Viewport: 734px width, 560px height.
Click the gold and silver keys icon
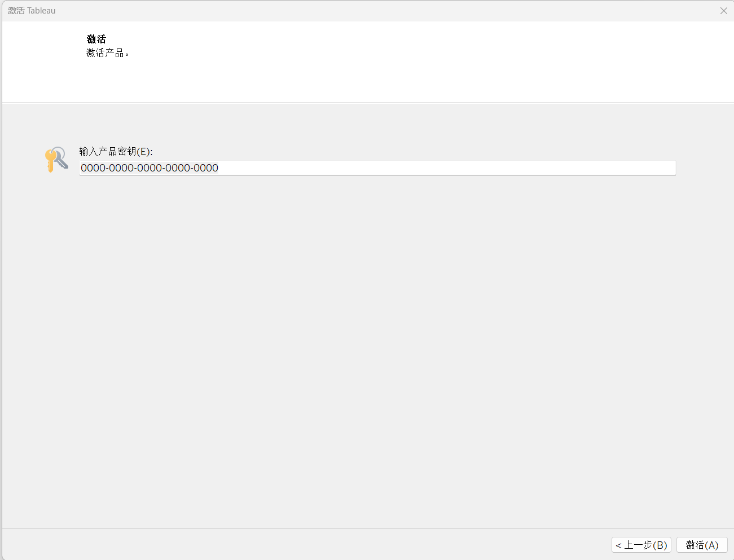(56, 160)
